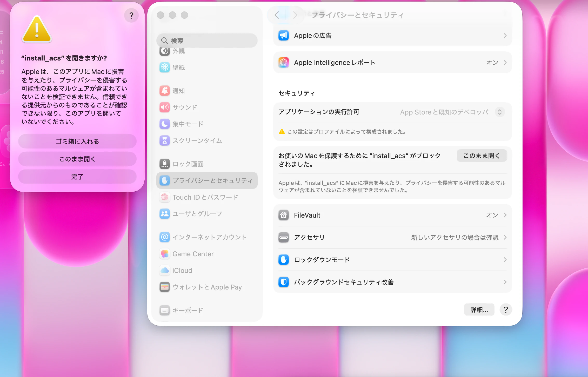Click the “install_acs” を開きますか? heading

(64, 58)
